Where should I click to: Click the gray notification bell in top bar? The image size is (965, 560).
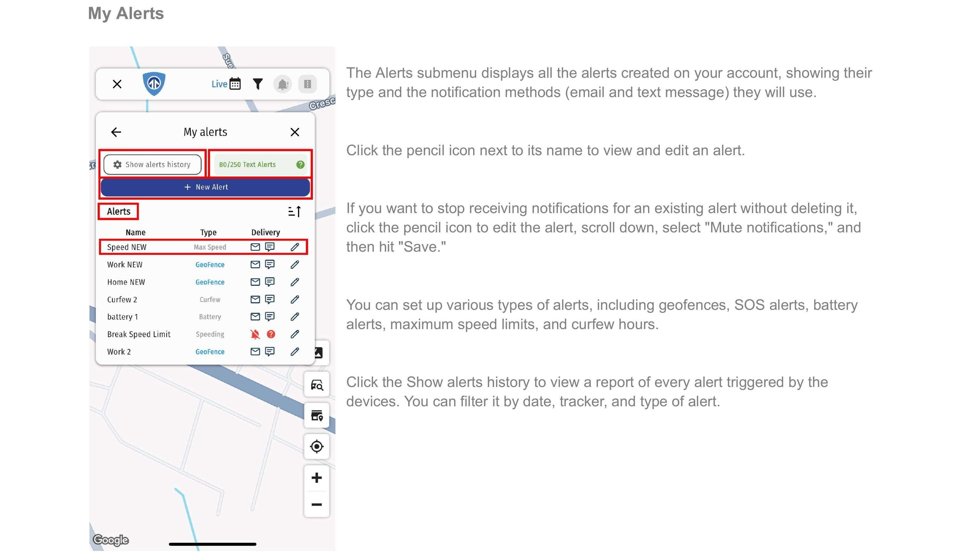click(x=282, y=84)
